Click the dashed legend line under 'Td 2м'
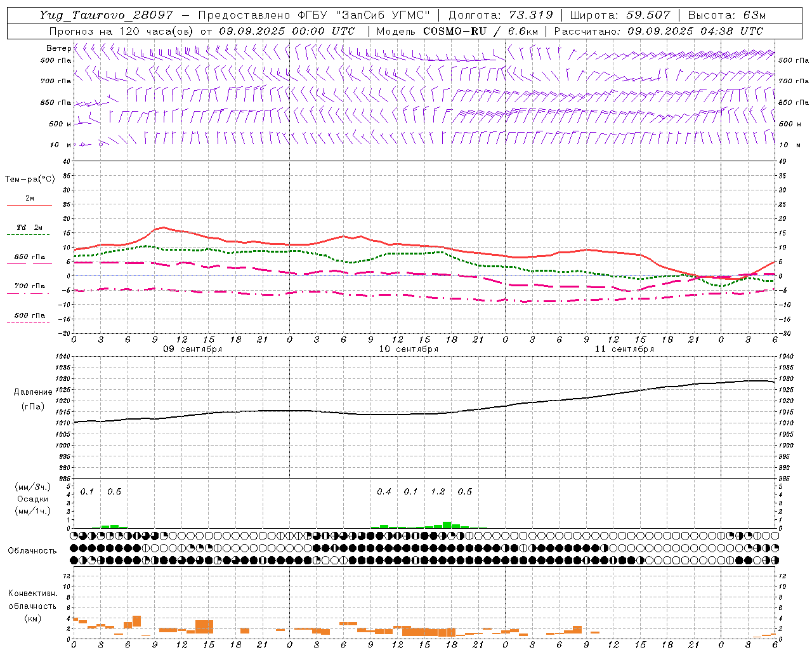 (x=28, y=235)
